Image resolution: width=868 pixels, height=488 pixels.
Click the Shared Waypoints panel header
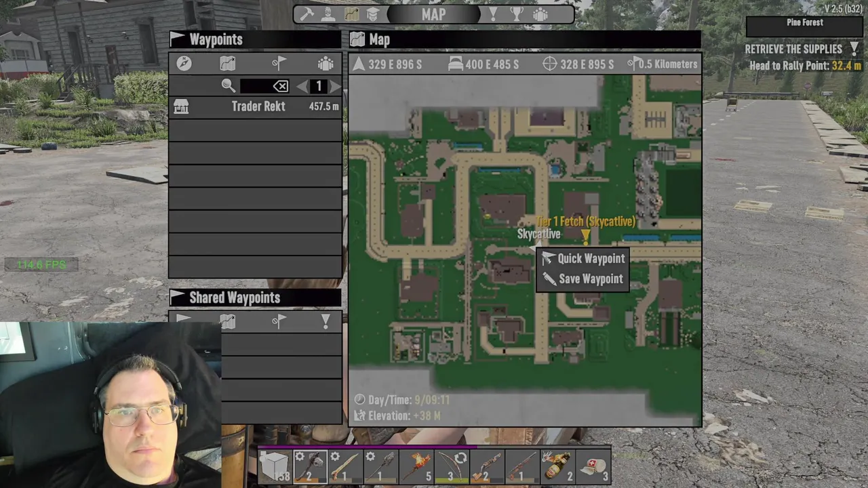click(255, 298)
